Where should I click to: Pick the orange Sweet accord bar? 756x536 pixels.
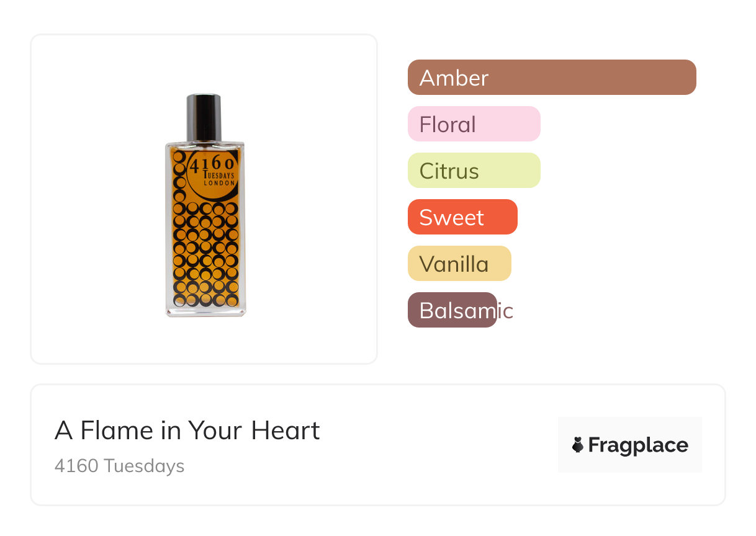pos(462,217)
